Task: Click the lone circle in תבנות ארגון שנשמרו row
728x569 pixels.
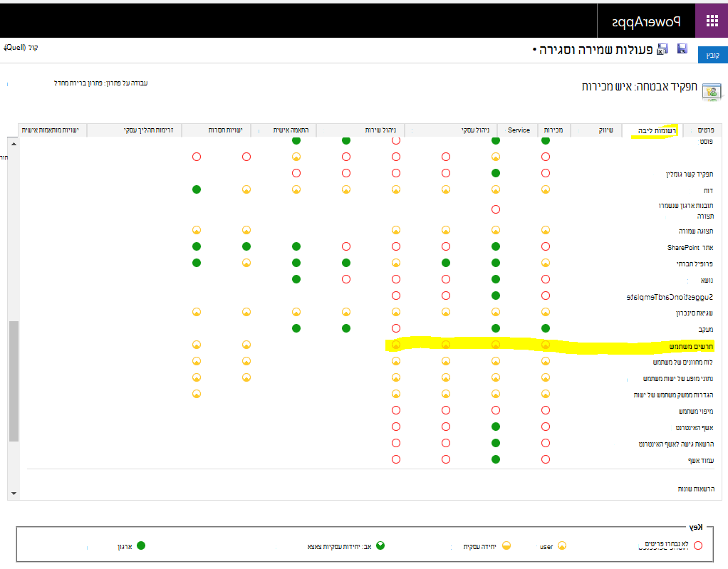Action: [495, 209]
